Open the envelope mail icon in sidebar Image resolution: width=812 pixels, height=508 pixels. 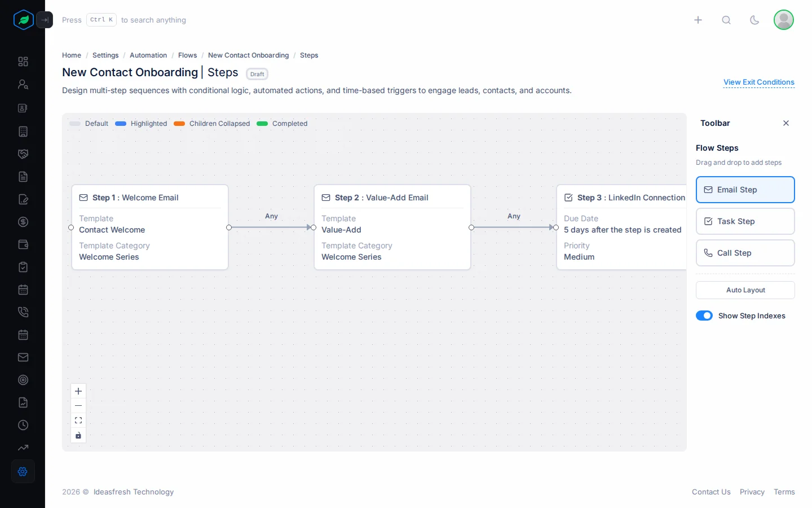pos(23,357)
